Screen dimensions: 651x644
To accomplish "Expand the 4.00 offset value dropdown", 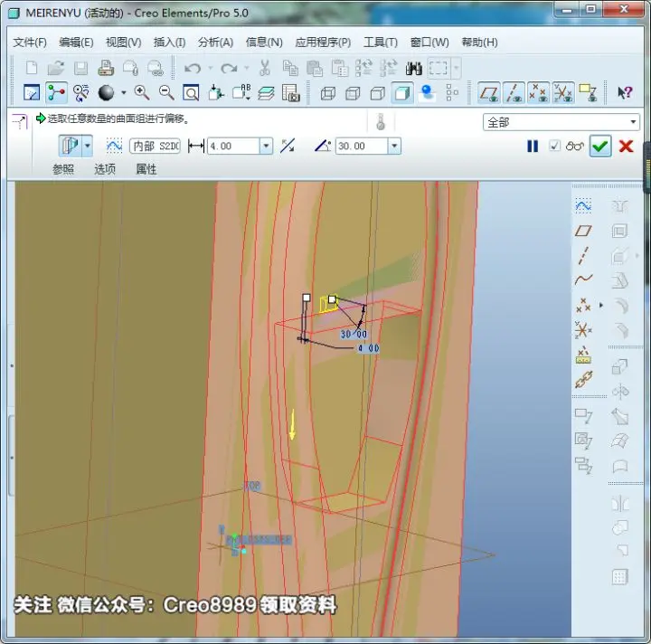I will (x=266, y=147).
